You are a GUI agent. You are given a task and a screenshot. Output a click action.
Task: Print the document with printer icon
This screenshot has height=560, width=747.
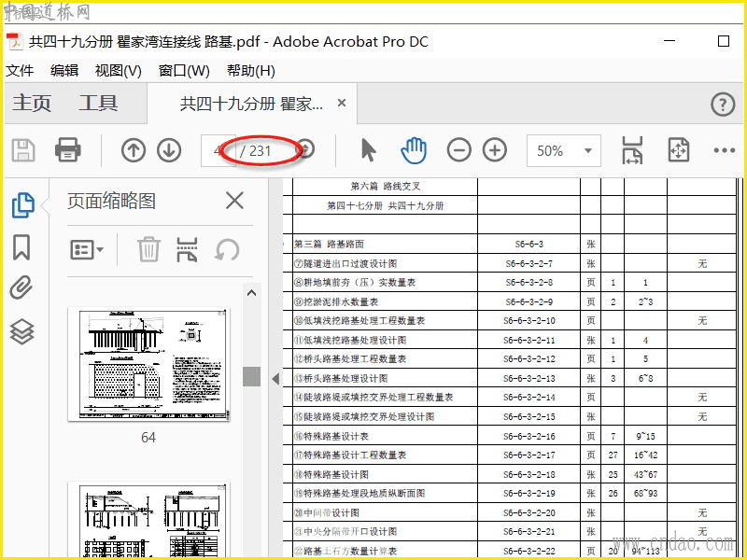coord(67,150)
